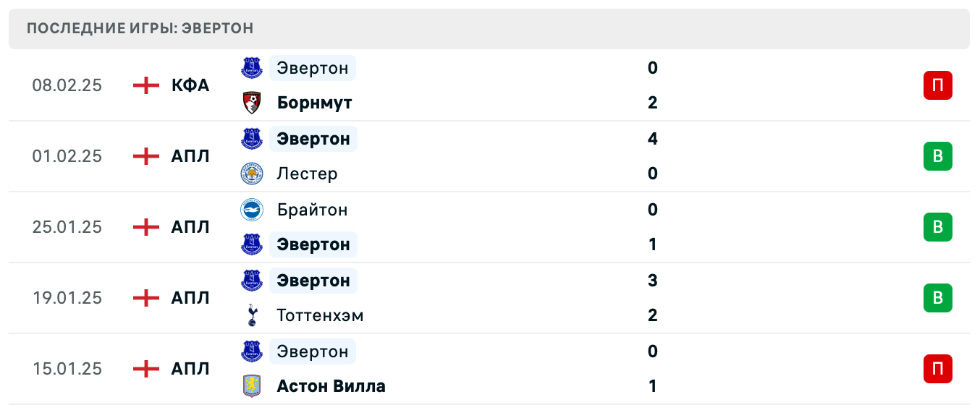Click the green В win indicator for Tottenham match
This screenshot has width=980, height=418.
[938, 298]
